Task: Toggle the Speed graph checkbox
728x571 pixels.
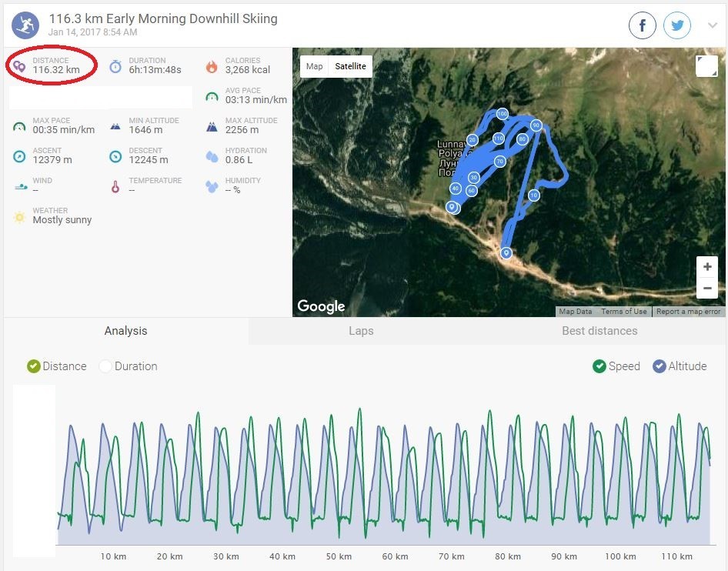Action: coord(599,366)
